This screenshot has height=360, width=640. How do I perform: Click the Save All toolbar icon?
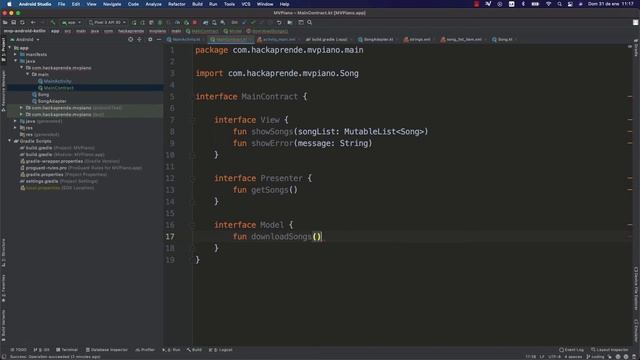[x=13, y=22]
